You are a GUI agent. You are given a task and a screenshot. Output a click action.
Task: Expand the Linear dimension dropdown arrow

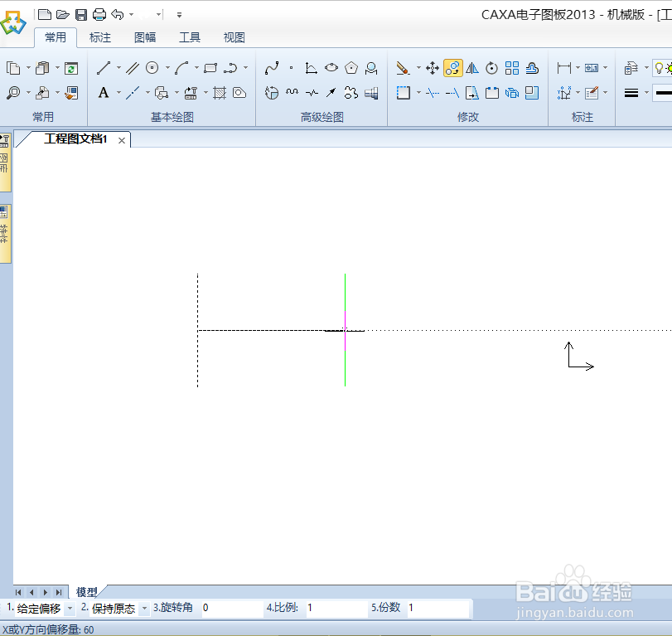click(x=578, y=68)
